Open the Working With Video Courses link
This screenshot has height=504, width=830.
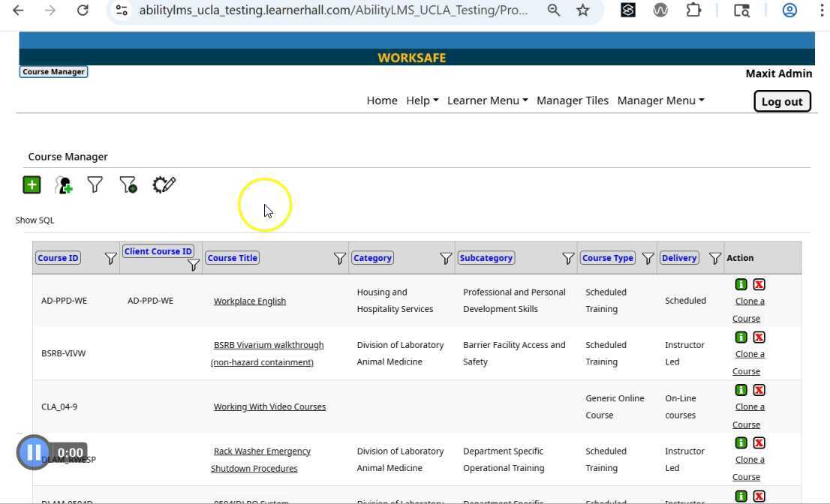pos(269,406)
